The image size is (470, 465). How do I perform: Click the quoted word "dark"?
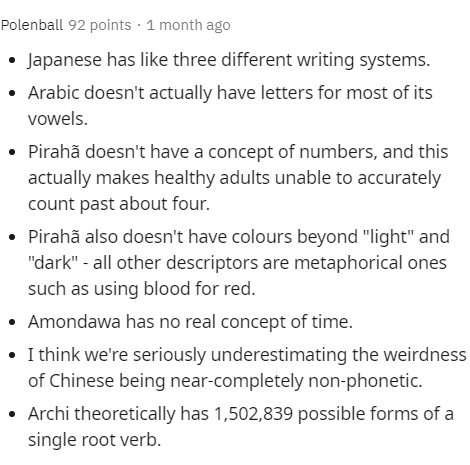(x=53, y=262)
